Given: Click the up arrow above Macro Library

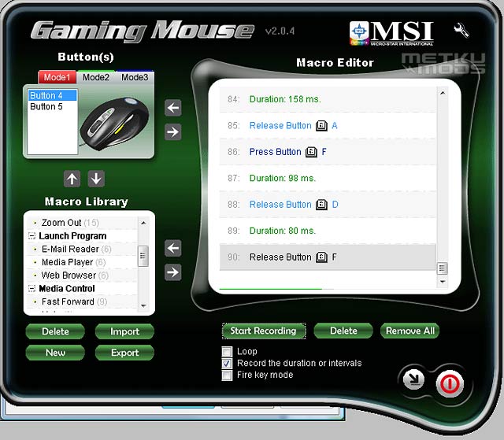Looking at the screenshot, I should click(72, 179).
